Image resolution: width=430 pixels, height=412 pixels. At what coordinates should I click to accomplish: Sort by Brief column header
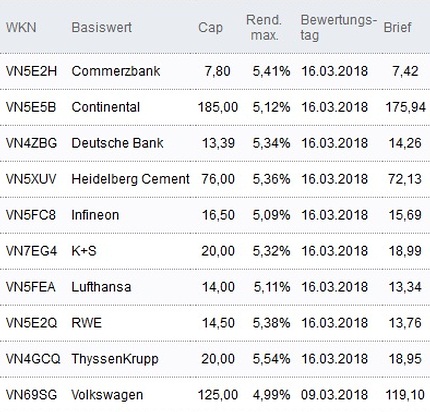point(397,27)
